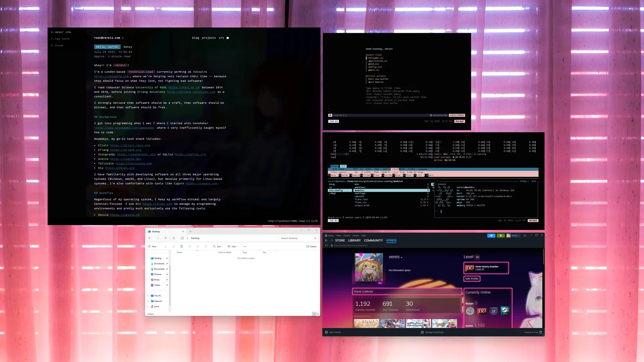Open Steam notifications bell icon
Image resolution: width=644 pixels, height=362 pixels.
tap(500, 236)
